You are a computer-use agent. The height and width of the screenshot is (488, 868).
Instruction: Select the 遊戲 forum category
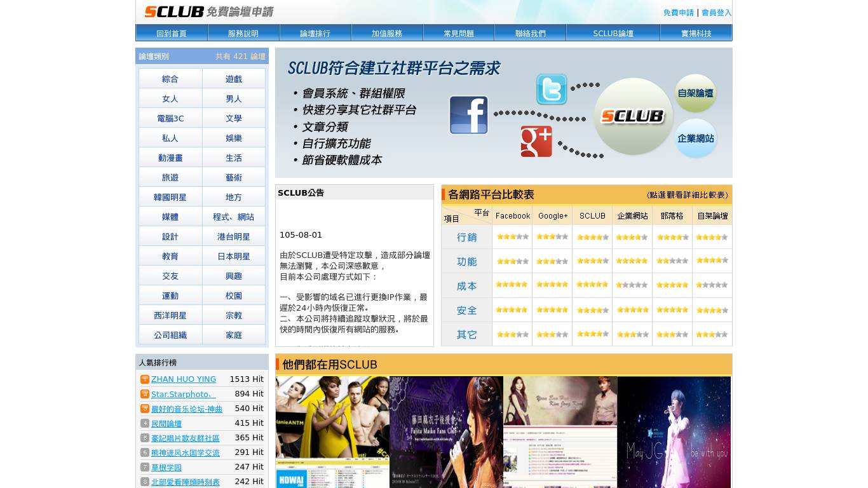(234, 79)
